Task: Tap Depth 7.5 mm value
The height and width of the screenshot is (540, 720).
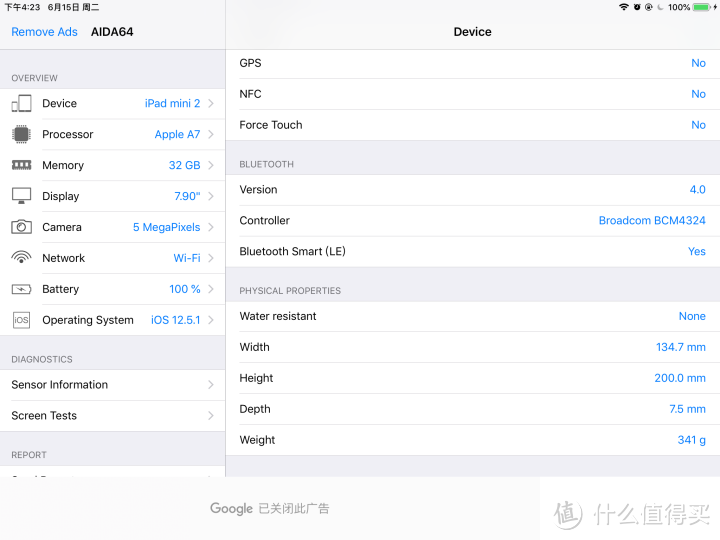Action: 687,409
